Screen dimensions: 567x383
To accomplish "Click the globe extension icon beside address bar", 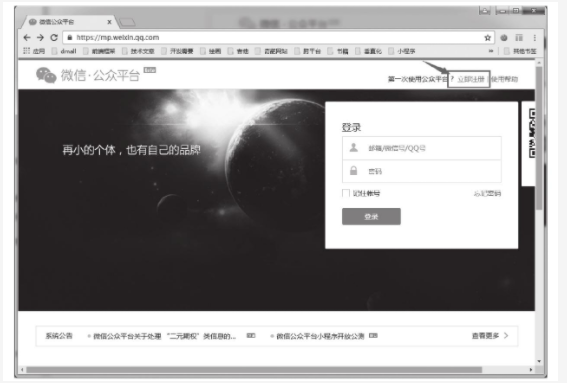I will point(504,38).
